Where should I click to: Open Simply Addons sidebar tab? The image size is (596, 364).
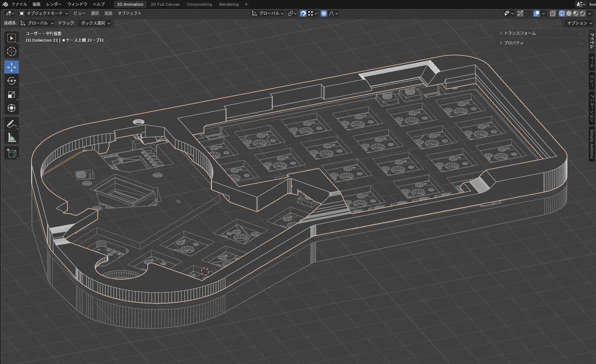click(x=592, y=145)
